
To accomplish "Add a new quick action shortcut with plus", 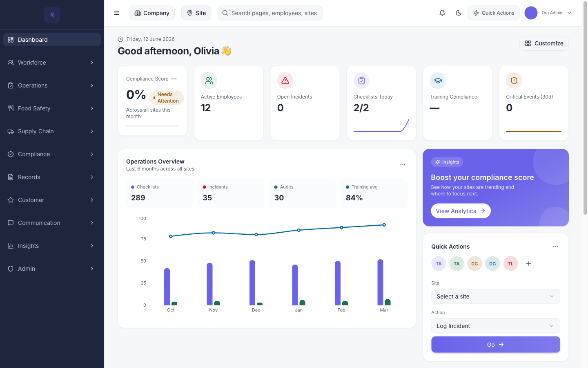I will pyautogui.click(x=528, y=264).
